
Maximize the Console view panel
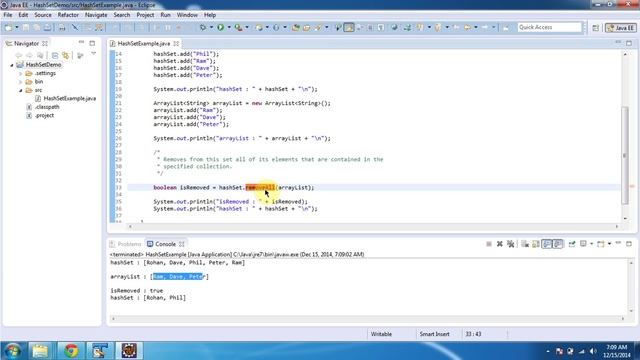tap(629, 244)
